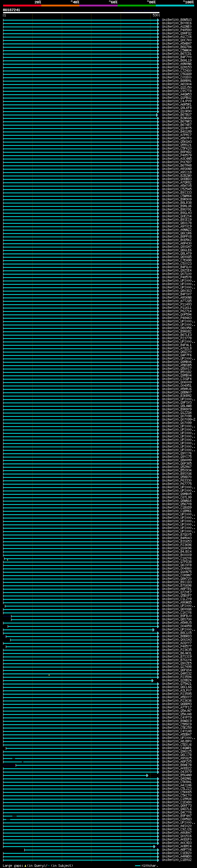The width and height of the screenshot is (197, 868).
Task: Select the label UniRef100_Q1DJ50
Action: [177, 88]
